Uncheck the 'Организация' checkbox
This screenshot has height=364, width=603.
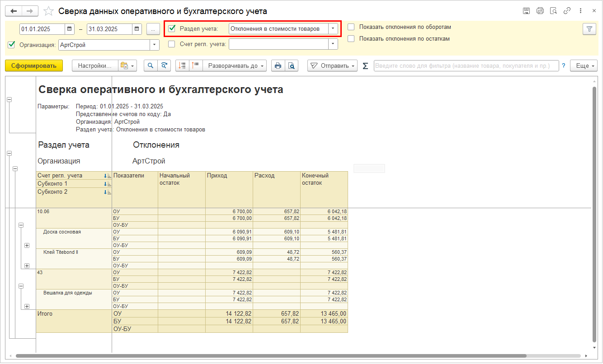[12, 45]
